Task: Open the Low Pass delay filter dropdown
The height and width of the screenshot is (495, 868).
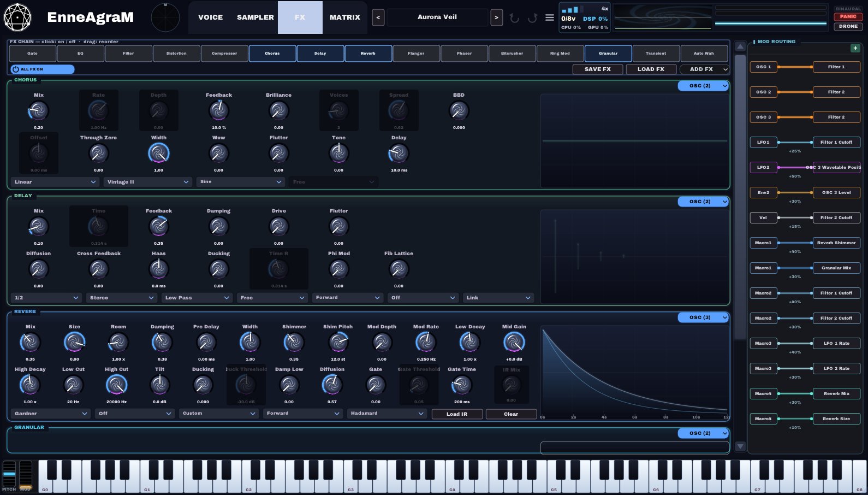Action: pos(197,298)
